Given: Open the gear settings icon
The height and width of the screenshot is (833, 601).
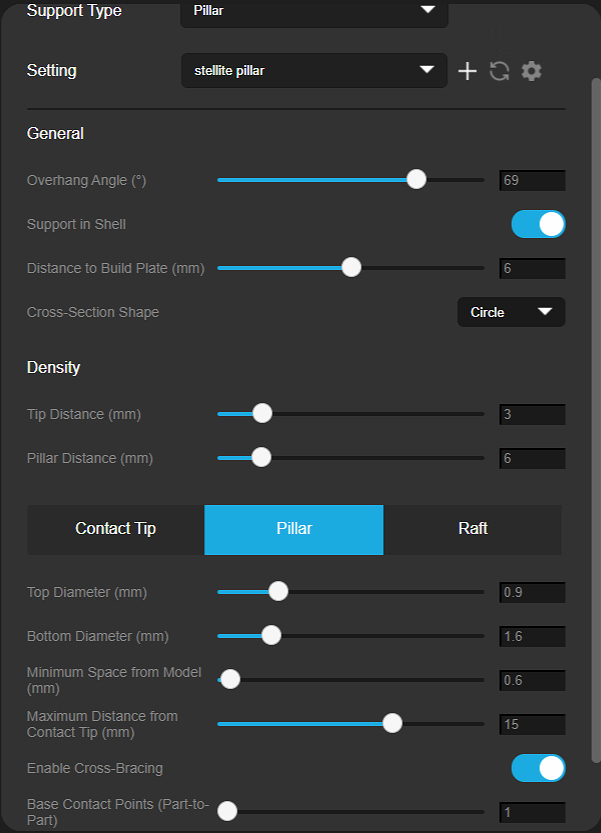Looking at the screenshot, I should click(531, 71).
